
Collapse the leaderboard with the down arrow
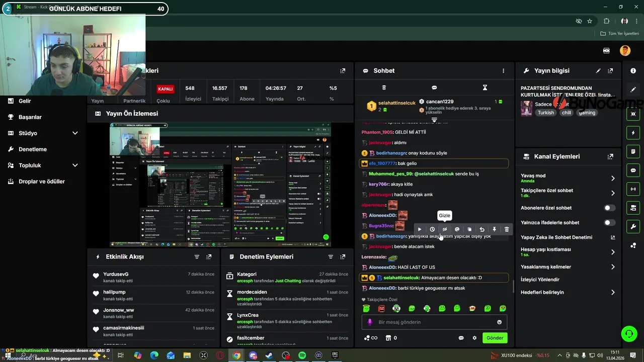tap(434, 120)
